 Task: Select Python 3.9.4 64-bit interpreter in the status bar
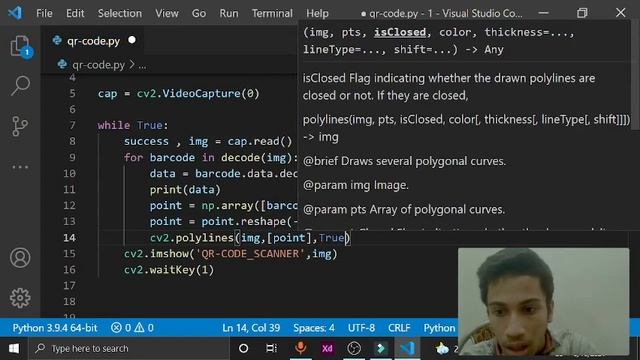click(55, 328)
